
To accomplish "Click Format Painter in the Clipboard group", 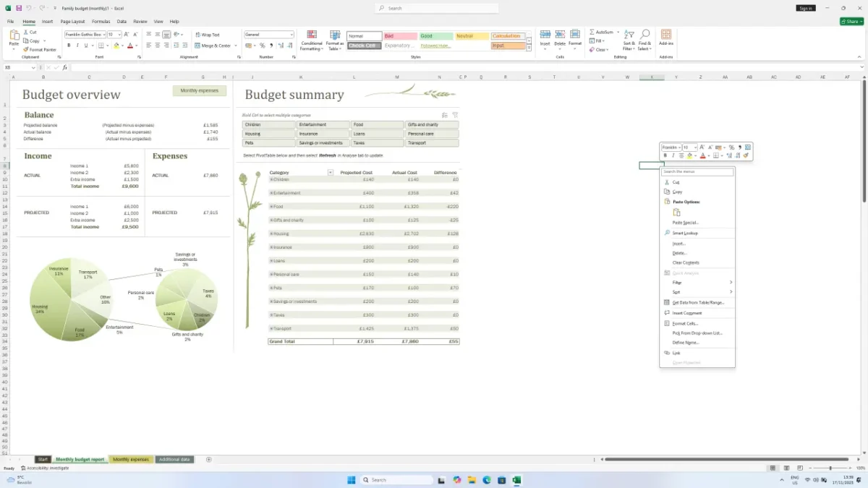I will pyautogui.click(x=39, y=50).
